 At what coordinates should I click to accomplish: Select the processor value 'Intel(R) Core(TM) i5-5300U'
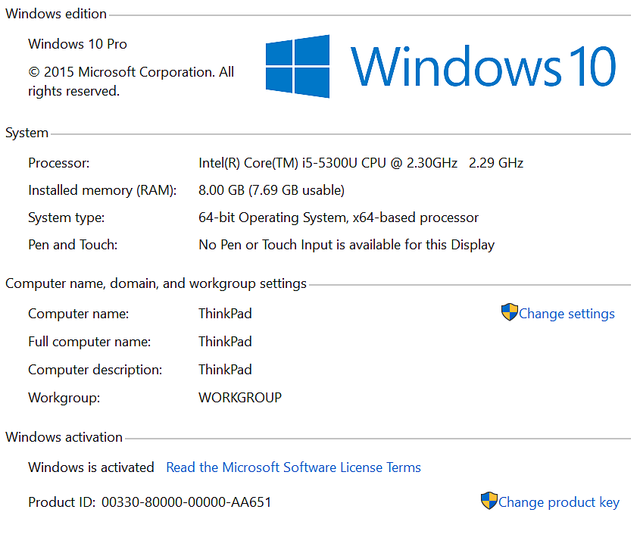tap(278, 163)
